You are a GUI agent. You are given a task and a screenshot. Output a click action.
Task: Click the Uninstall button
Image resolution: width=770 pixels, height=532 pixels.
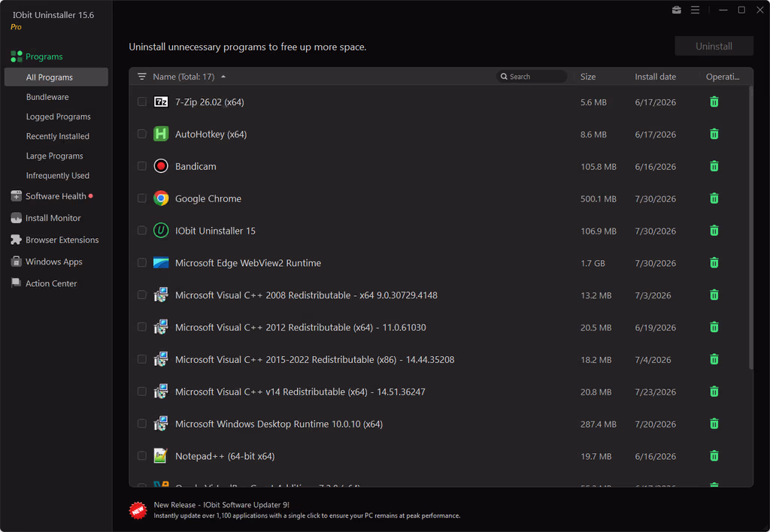pos(714,46)
